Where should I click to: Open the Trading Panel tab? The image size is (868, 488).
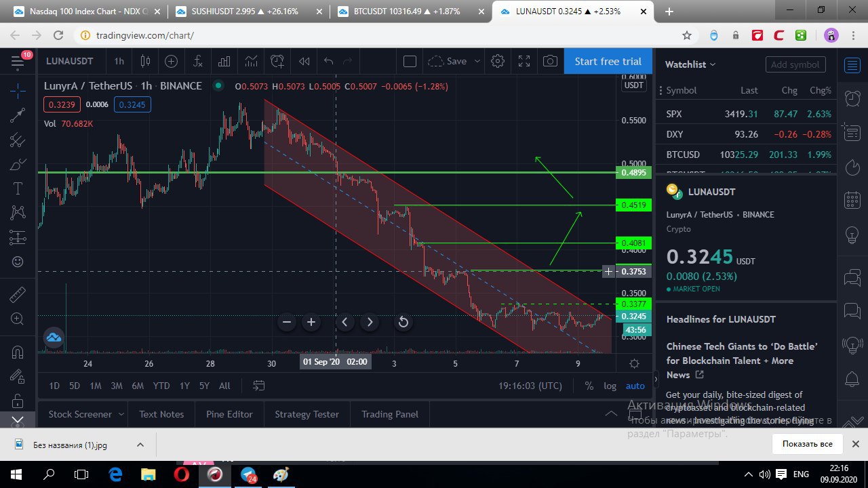pyautogui.click(x=390, y=414)
